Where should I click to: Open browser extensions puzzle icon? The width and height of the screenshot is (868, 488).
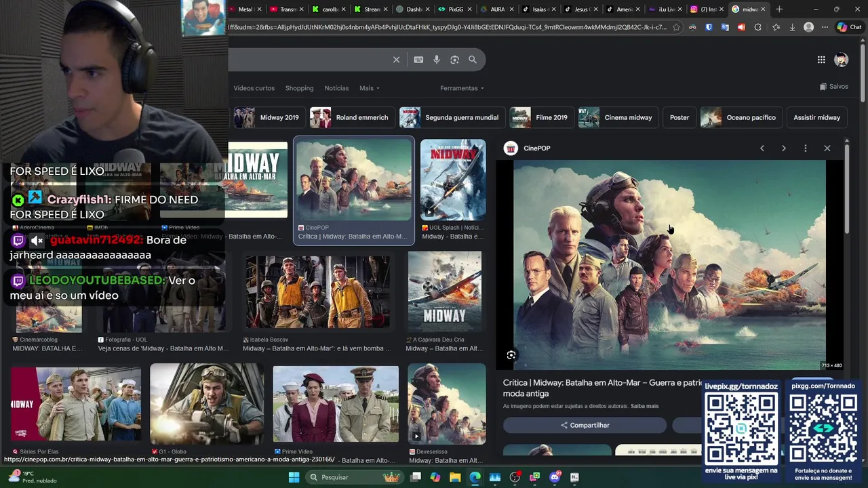(757, 28)
